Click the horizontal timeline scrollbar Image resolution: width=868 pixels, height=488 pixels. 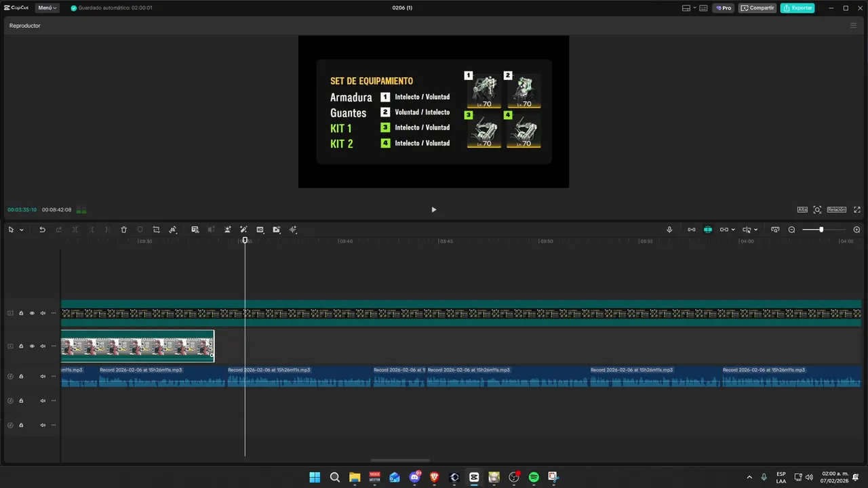pos(400,460)
